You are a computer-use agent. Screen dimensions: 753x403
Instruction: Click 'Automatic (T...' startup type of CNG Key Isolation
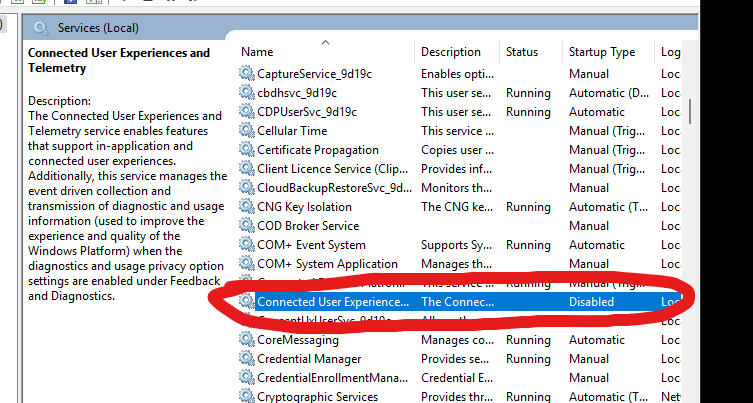pos(608,207)
